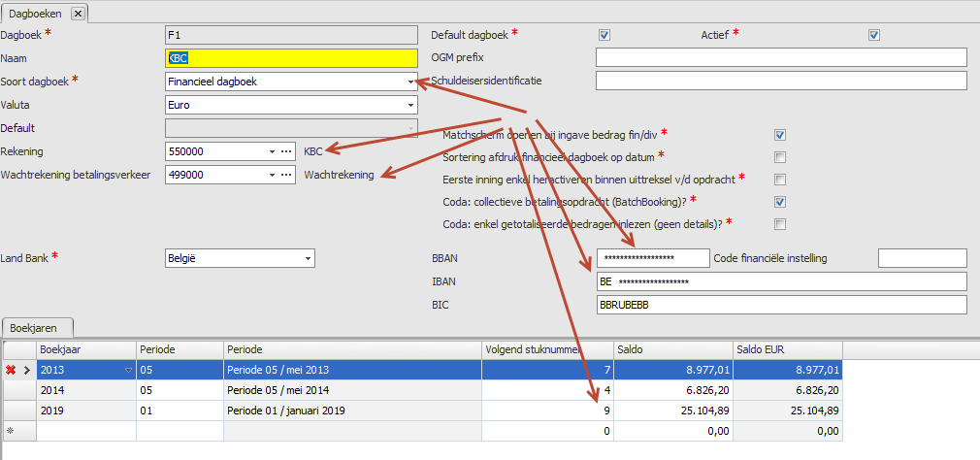Open lookup ellipsis next to Wachtrekening 499000

286,175
